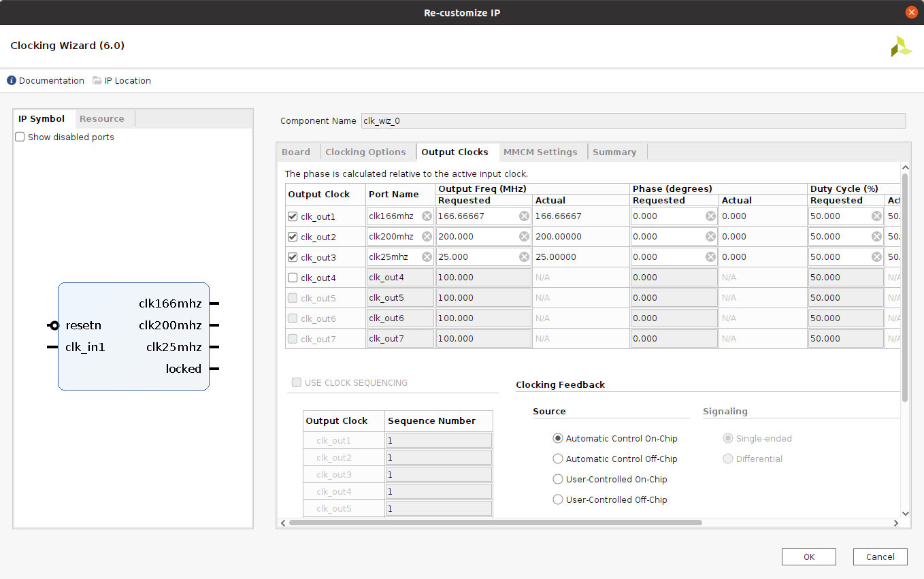Select Automatic Control Off-Chip feedback source
Screen dimensions: 924x579
point(558,459)
